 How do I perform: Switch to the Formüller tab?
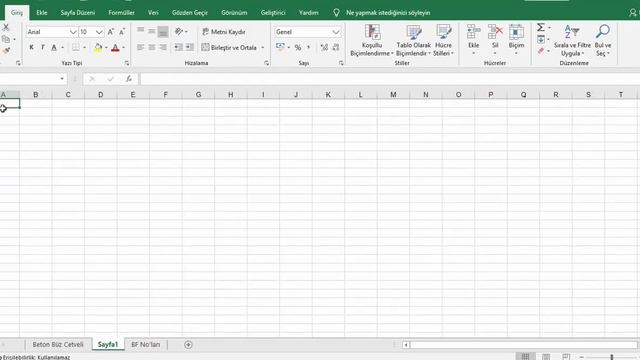click(x=121, y=13)
